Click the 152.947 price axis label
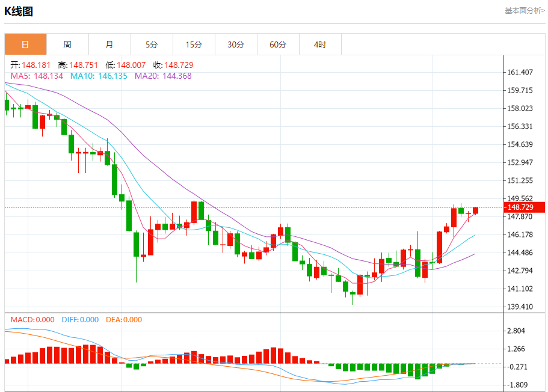 pyautogui.click(x=520, y=162)
